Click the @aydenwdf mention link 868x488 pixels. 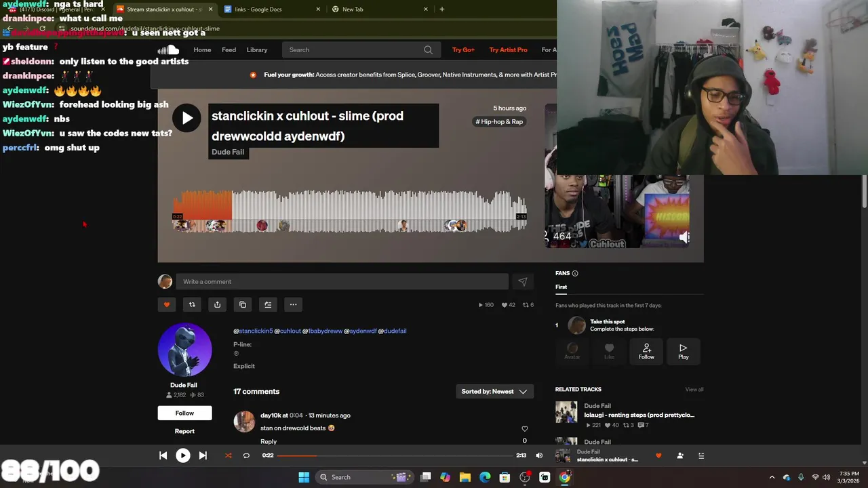[360, 331]
